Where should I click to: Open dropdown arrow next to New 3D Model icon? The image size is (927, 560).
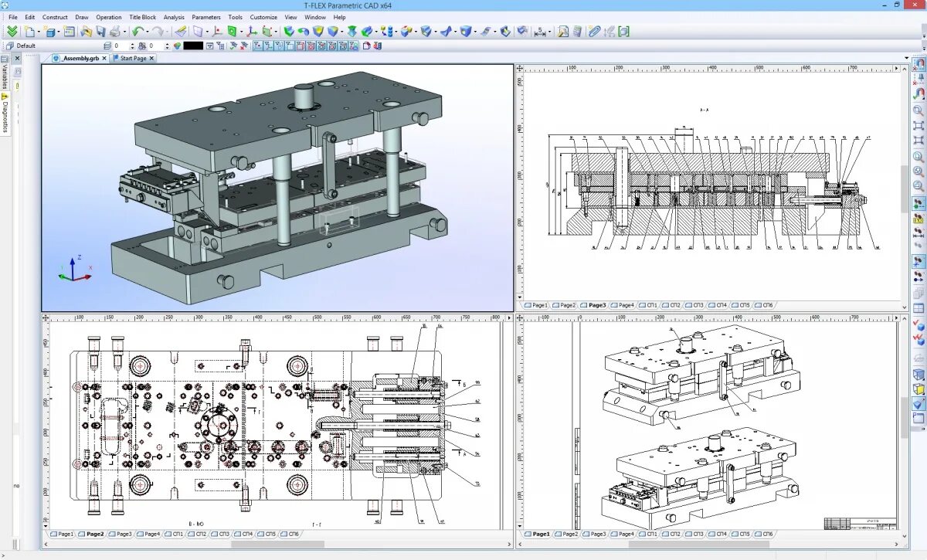[x=58, y=32]
